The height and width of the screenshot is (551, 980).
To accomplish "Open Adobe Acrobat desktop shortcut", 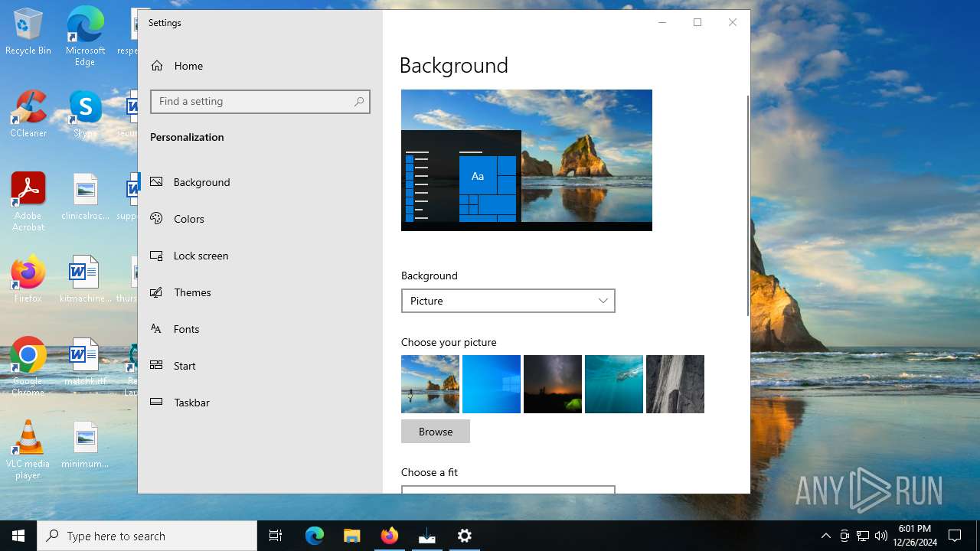I will click(x=28, y=202).
